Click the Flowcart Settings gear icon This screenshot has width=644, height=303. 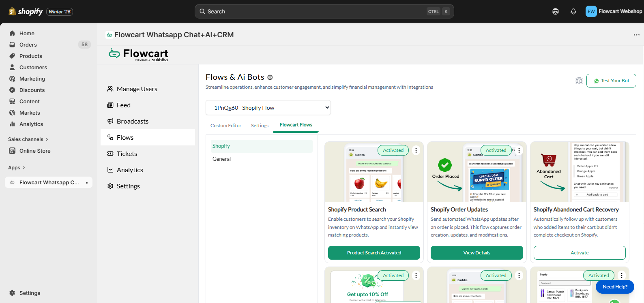(110, 186)
